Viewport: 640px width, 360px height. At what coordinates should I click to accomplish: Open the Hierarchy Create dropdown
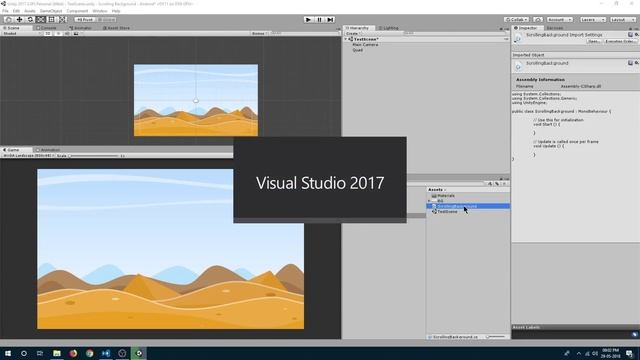353,33
